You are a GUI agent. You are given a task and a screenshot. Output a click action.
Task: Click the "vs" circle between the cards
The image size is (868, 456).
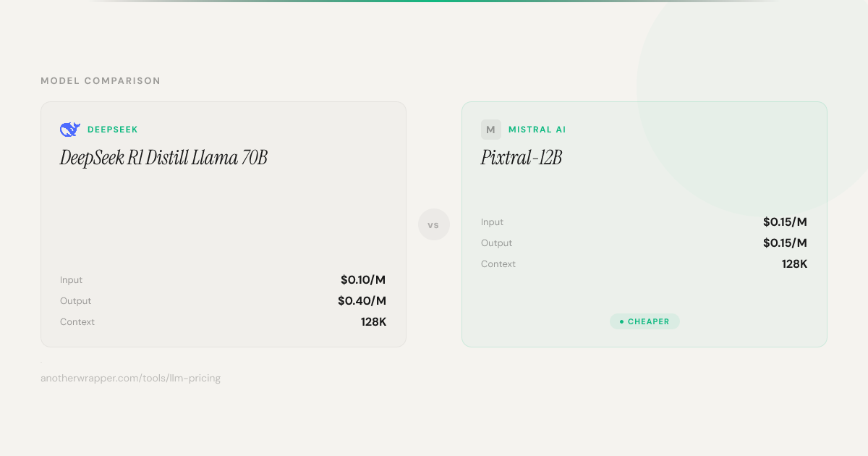[433, 225]
